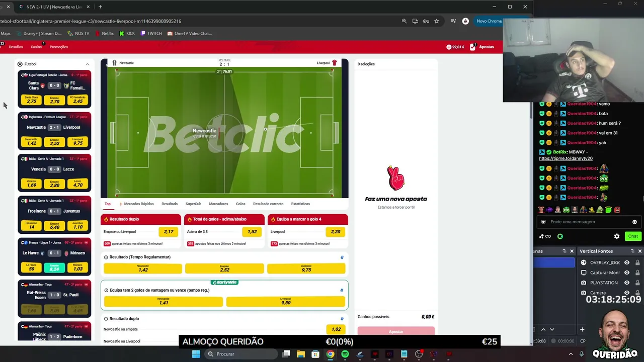
Task: Open the tipme.to/dannytv20 link in chat
Action: point(566,158)
